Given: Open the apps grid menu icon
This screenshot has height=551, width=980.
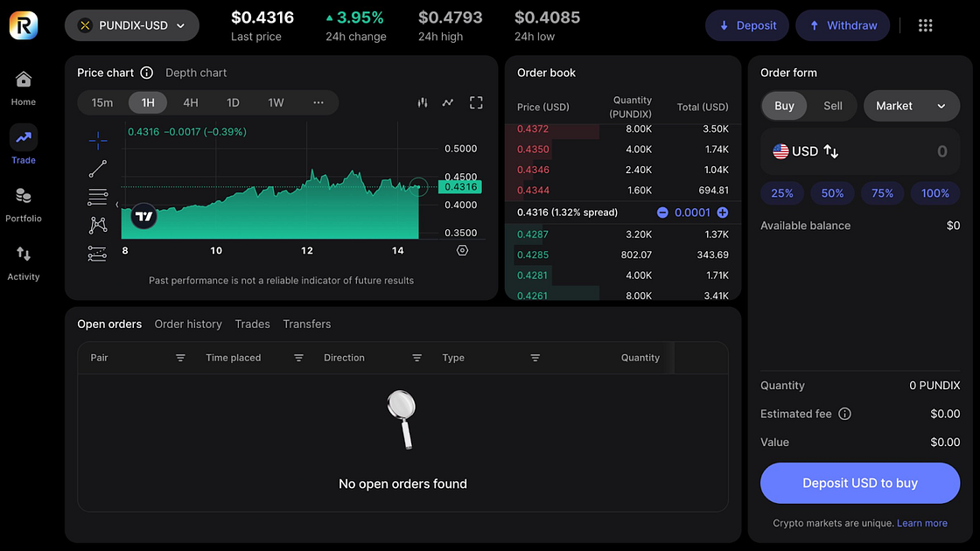Looking at the screenshot, I should (x=925, y=25).
